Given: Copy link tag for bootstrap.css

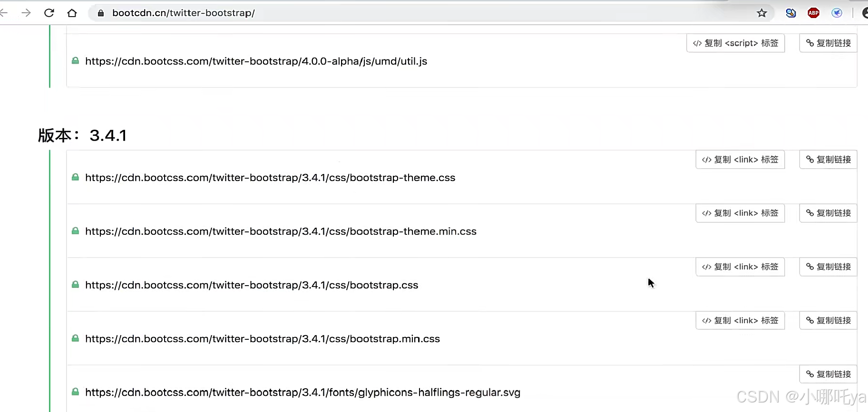Looking at the screenshot, I should (740, 267).
